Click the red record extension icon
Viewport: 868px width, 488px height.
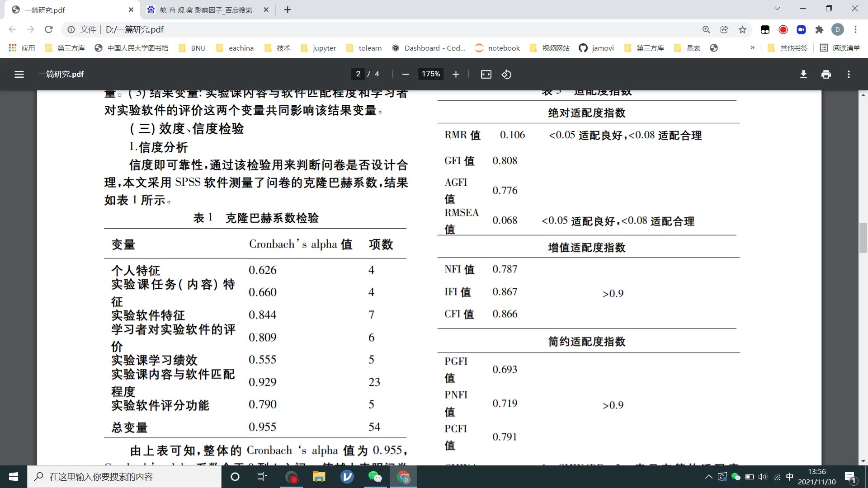[783, 29]
